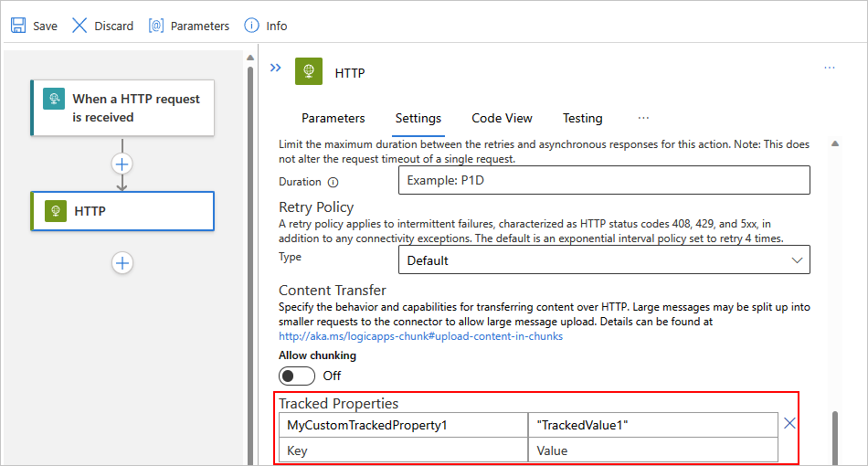
Task: Add a step between trigger and HTTP
Action: (x=122, y=164)
